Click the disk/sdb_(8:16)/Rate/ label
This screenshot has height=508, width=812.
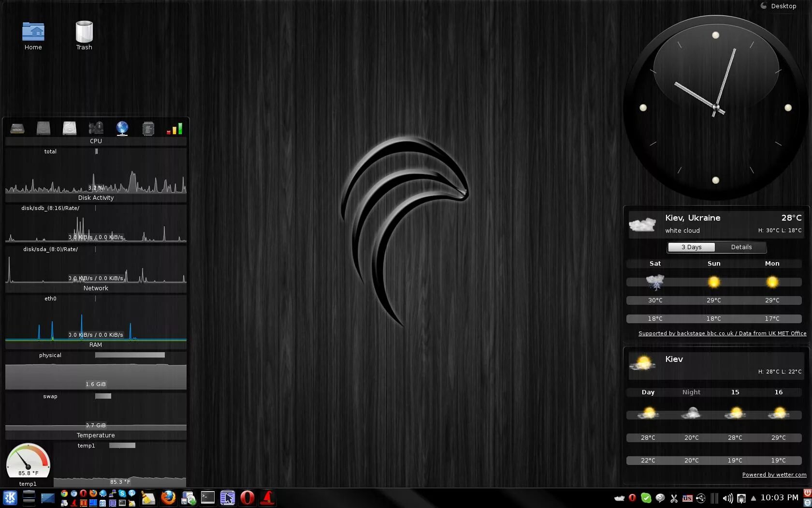[x=50, y=208]
